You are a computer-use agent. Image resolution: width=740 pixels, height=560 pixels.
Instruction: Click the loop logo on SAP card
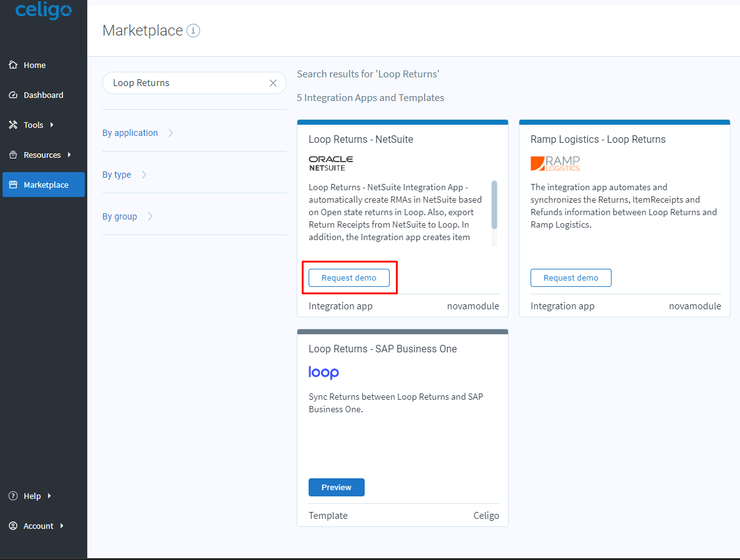coord(324,372)
